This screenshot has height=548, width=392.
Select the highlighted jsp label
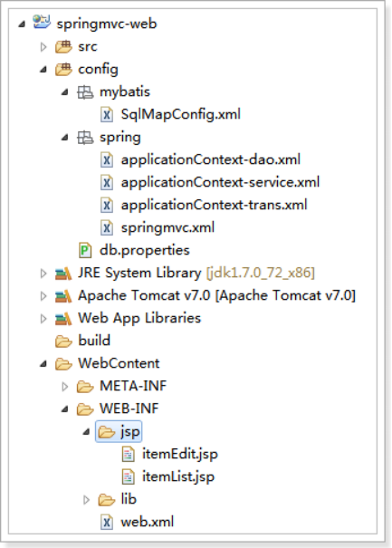pos(130,432)
